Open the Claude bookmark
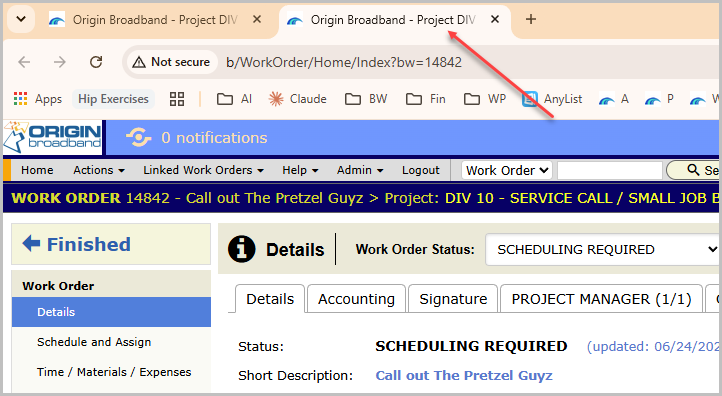This screenshot has width=722, height=396. pos(297,99)
